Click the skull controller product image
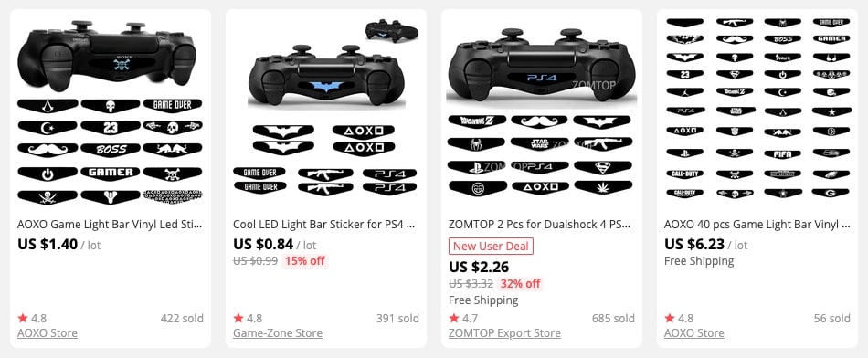The width and height of the screenshot is (868, 358). [111, 111]
